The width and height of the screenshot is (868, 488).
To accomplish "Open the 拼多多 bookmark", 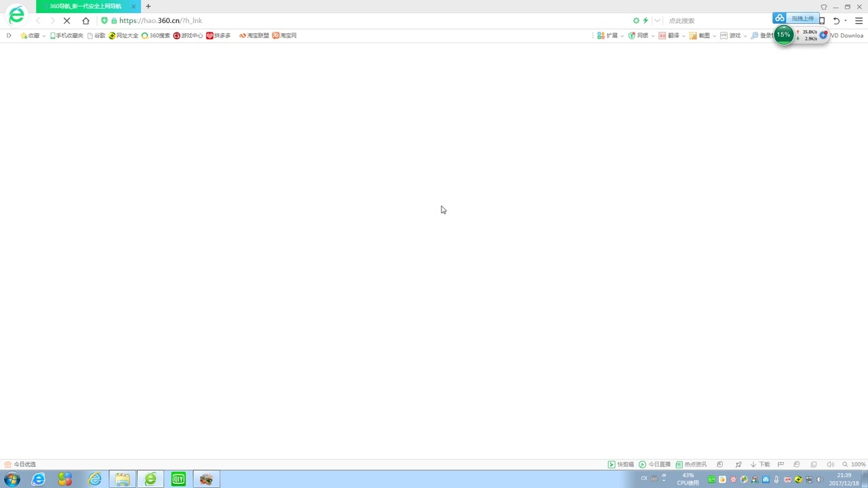I will (x=218, y=36).
